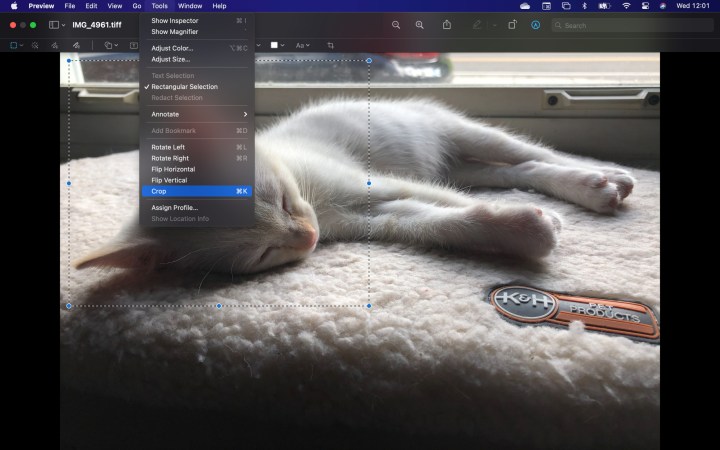Open the Apple menu

14,6
